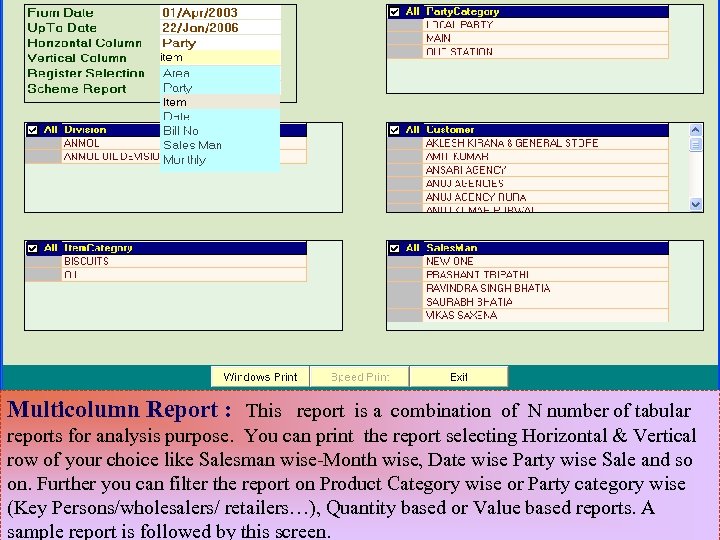Click the Speed Print button
Viewport: 720px width, 540px height.
tap(360, 377)
